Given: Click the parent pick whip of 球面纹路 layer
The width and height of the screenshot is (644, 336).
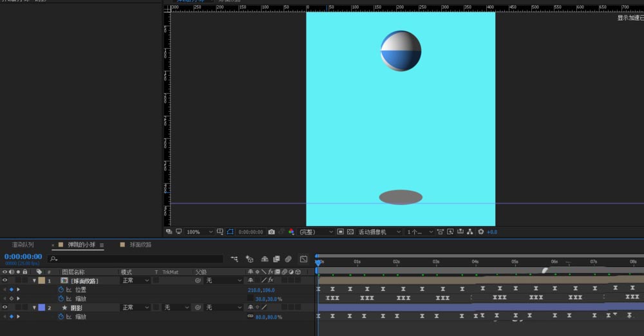Looking at the screenshot, I should coord(198,280).
